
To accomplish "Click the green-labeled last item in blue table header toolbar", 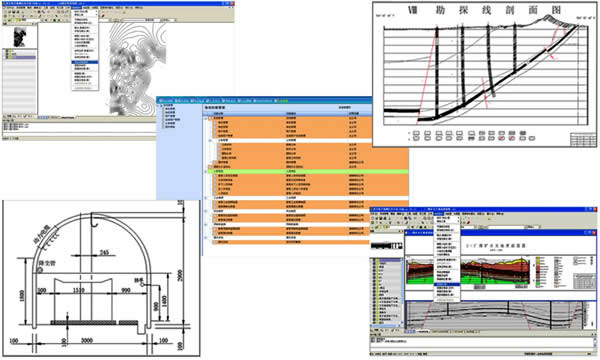I will [x=282, y=101].
